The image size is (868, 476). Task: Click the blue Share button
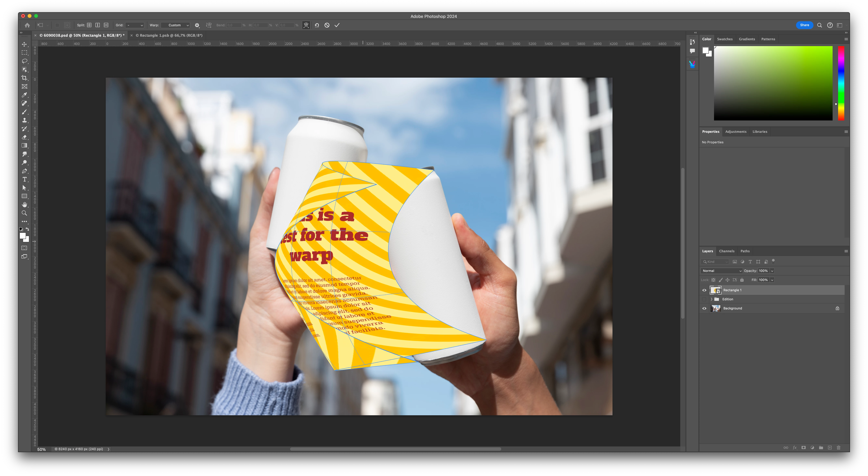[x=804, y=25]
